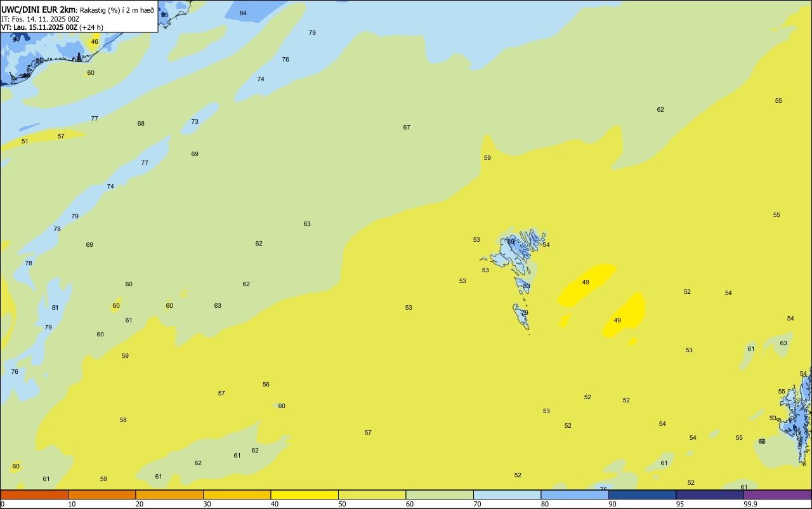Click the humidity value 56 on the map
This screenshot has height=509, width=812.
point(266,385)
